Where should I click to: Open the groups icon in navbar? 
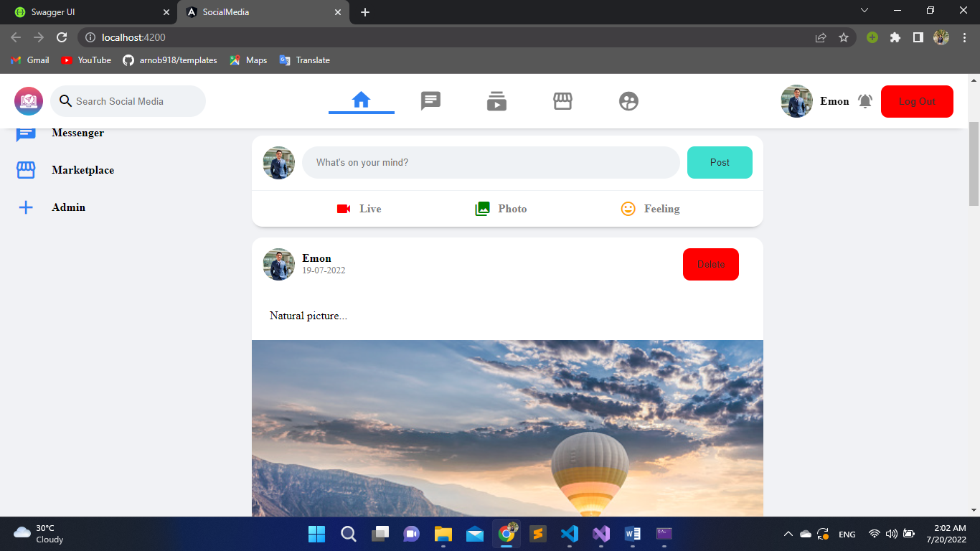point(628,101)
